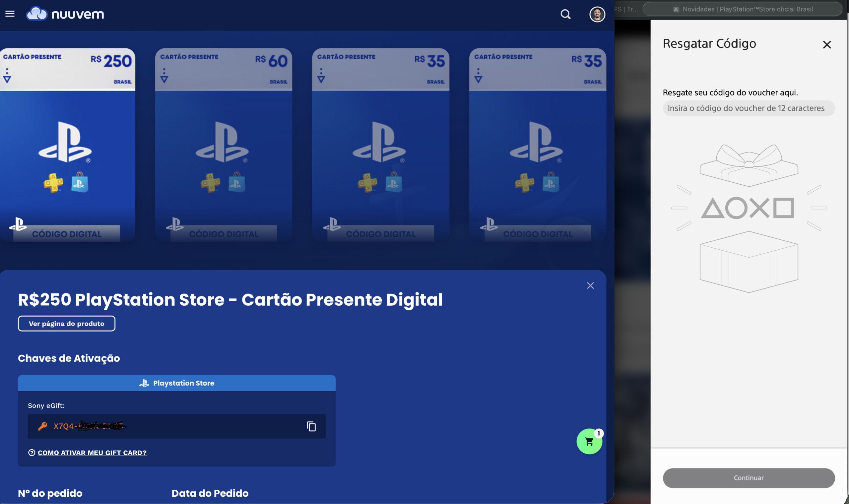Select the X7Q4 activation code text

(90, 426)
